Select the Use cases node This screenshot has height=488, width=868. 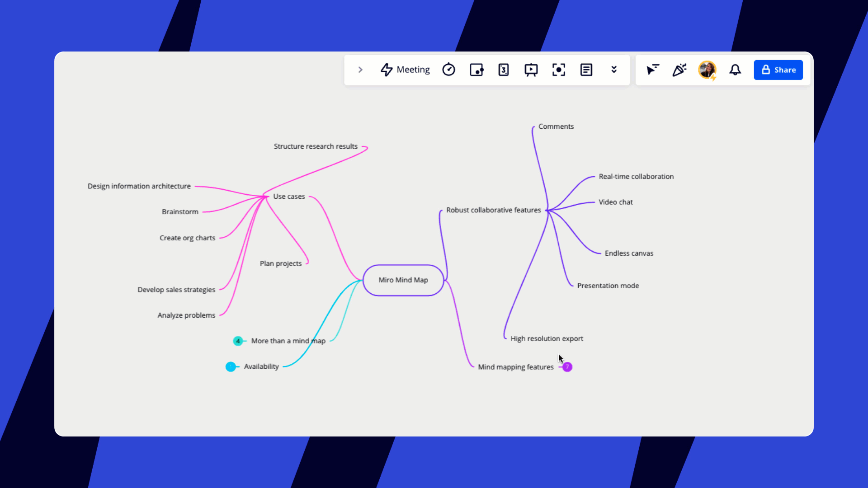(x=289, y=197)
